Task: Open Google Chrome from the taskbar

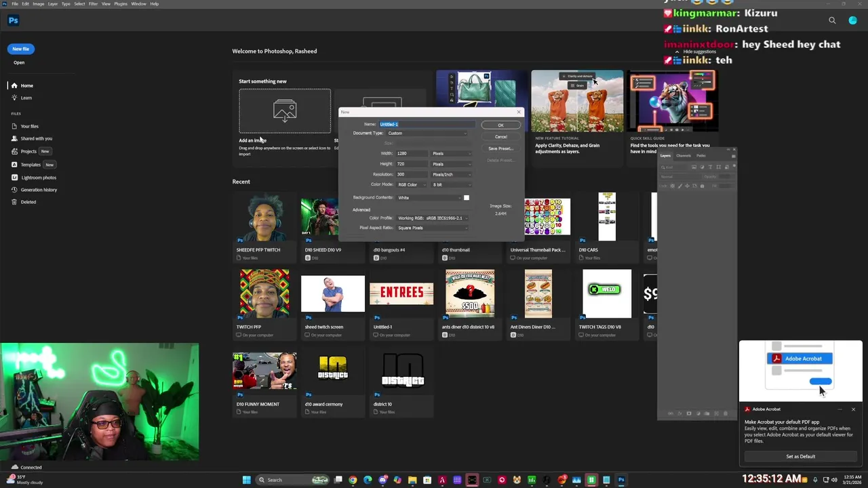Action: coord(353,480)
